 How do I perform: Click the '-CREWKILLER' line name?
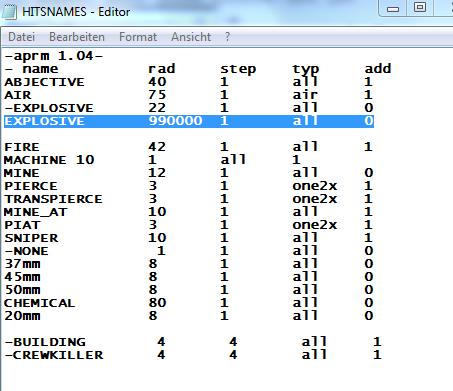tap(53, 355)
